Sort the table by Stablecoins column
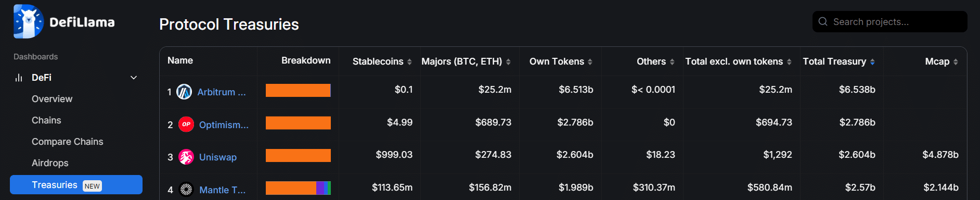 click(409, 62)
